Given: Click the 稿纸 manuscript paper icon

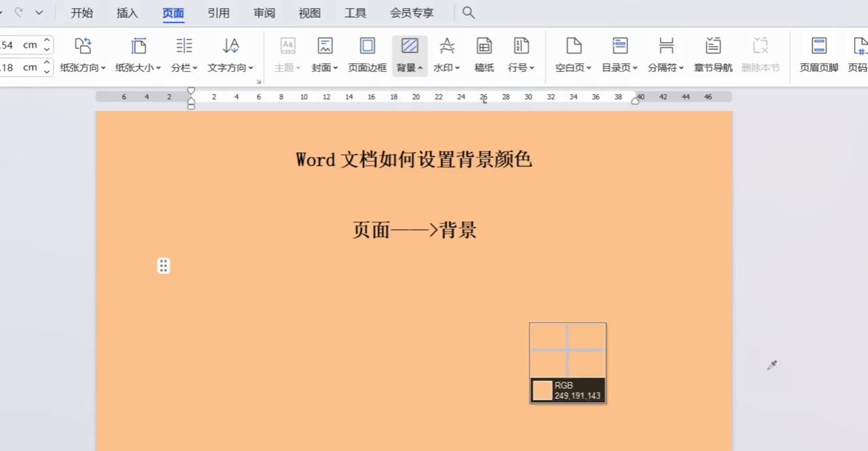Looking at the screenshot, I should coord(484,46).
